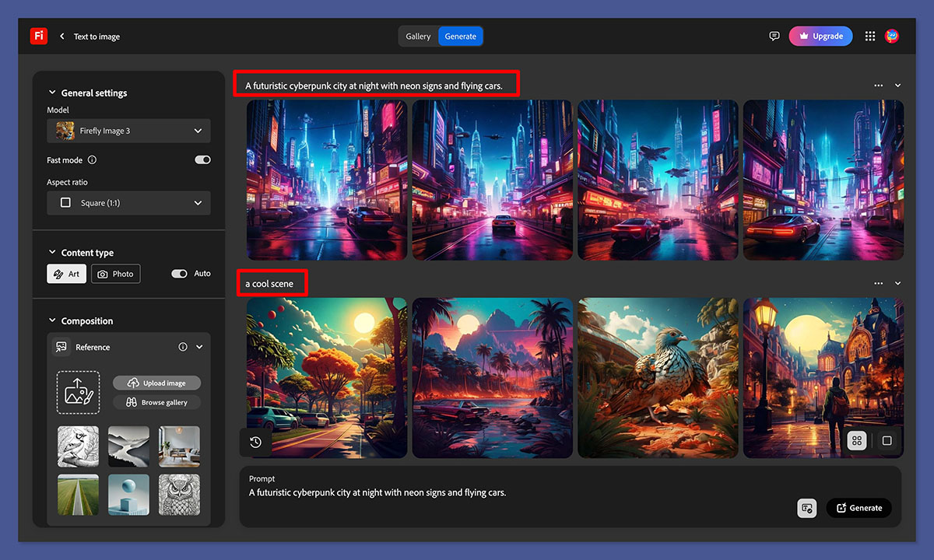The width and height of the screenshot is (934, 560).
Task: Switch to grid view of generated images
Action: pyautogui.click(x=856, y=440)
